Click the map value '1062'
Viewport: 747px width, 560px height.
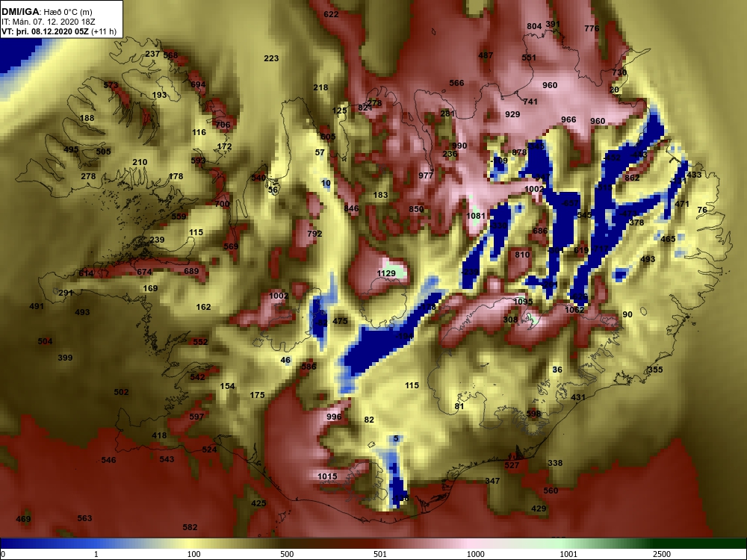(x=574, y=310)
